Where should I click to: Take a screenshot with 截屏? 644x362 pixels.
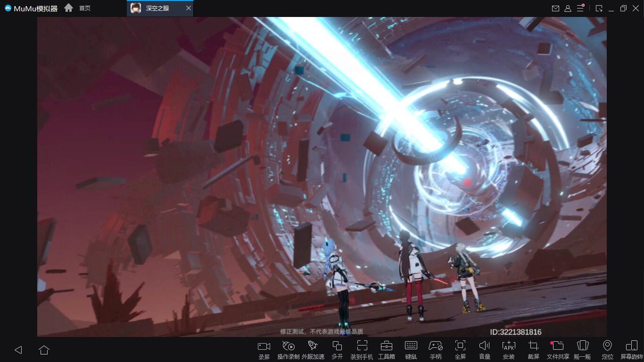click(x=534, y=350)
